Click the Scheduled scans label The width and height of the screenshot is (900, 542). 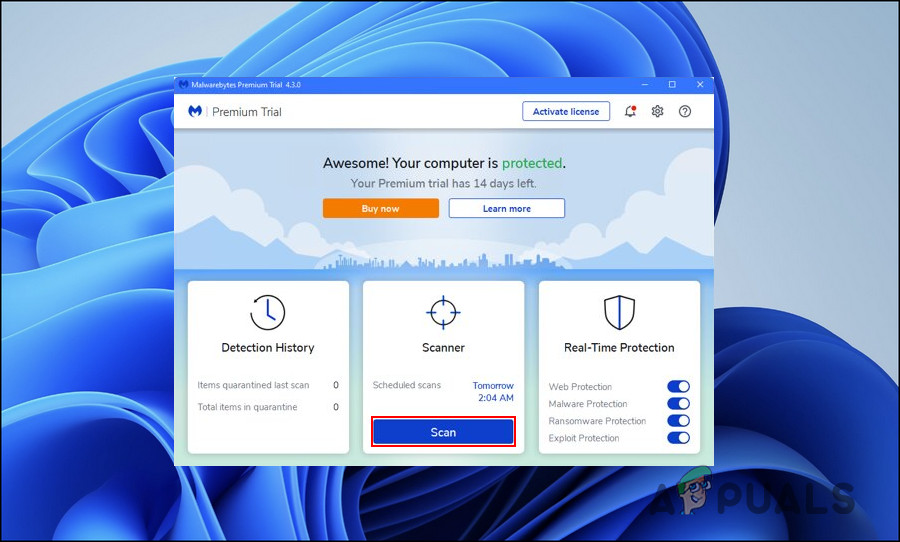coord(407,385)
